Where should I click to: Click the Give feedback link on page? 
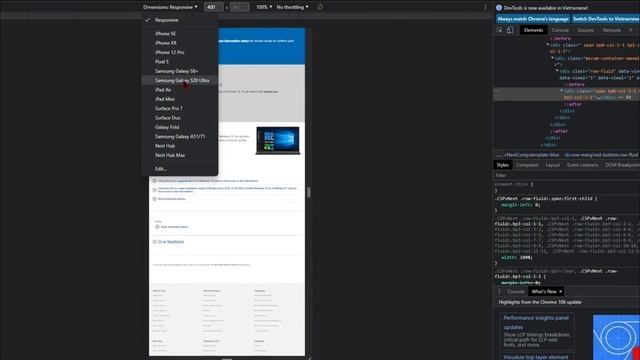point(171,242)
